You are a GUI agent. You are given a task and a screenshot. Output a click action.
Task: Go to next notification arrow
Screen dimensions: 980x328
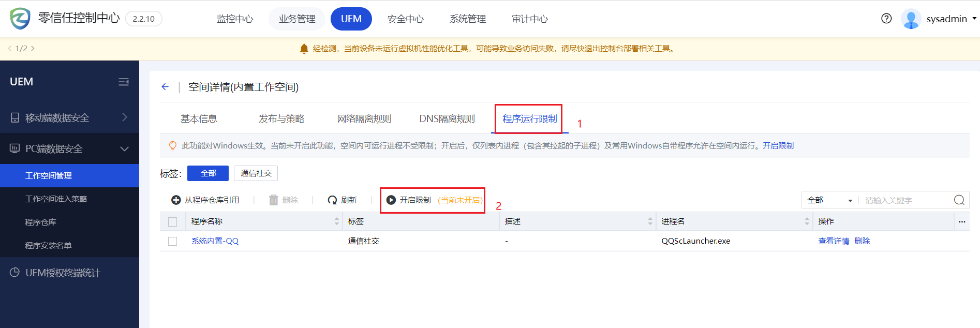(33, 49)
